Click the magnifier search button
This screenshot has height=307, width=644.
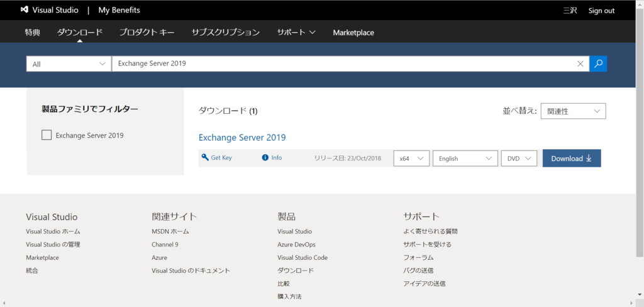coord(599,64)
